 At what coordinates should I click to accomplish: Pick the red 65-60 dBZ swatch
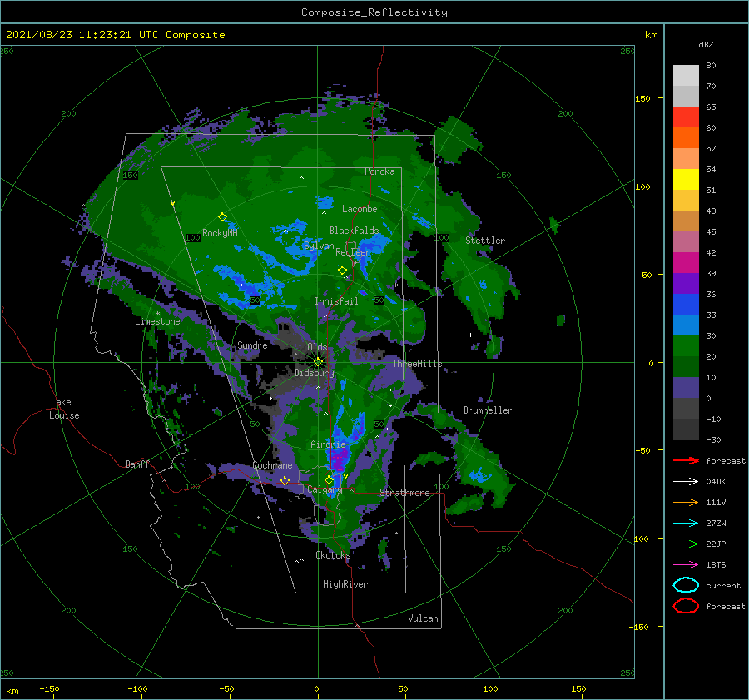[686, 117]
